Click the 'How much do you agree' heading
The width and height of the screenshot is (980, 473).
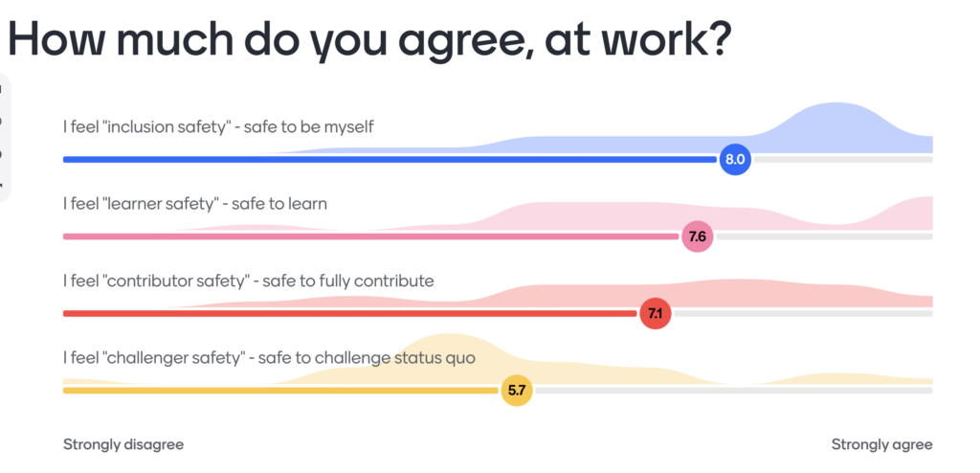click(x=368, y=38)
